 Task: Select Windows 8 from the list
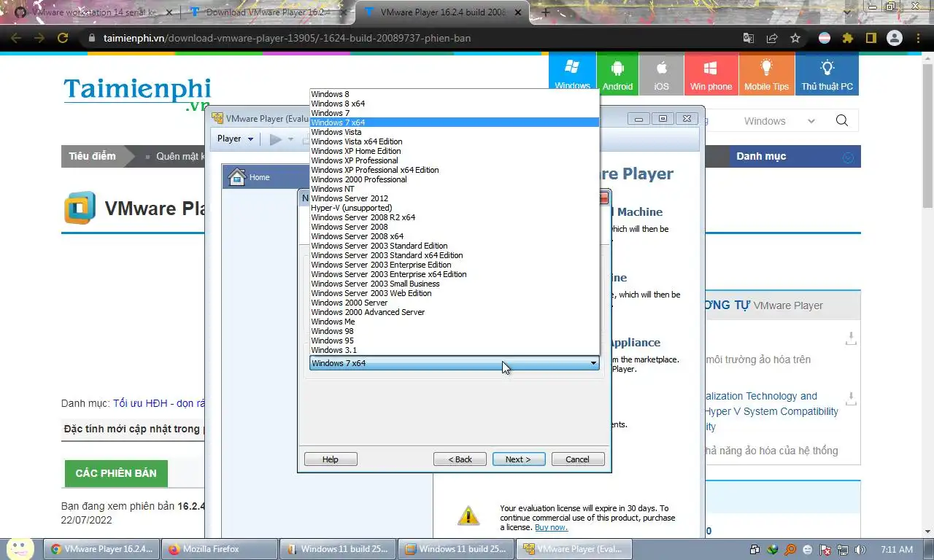pos(454,94)
